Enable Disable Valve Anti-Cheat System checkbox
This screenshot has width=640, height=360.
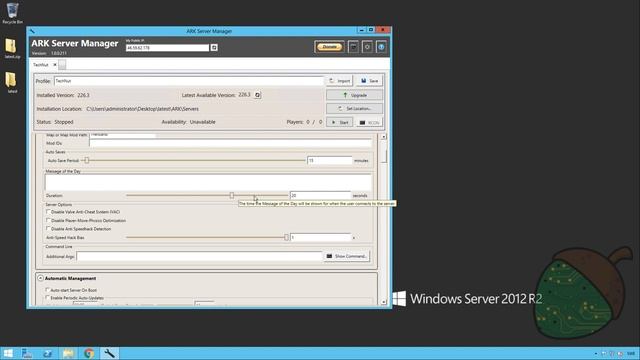point(48,212)
